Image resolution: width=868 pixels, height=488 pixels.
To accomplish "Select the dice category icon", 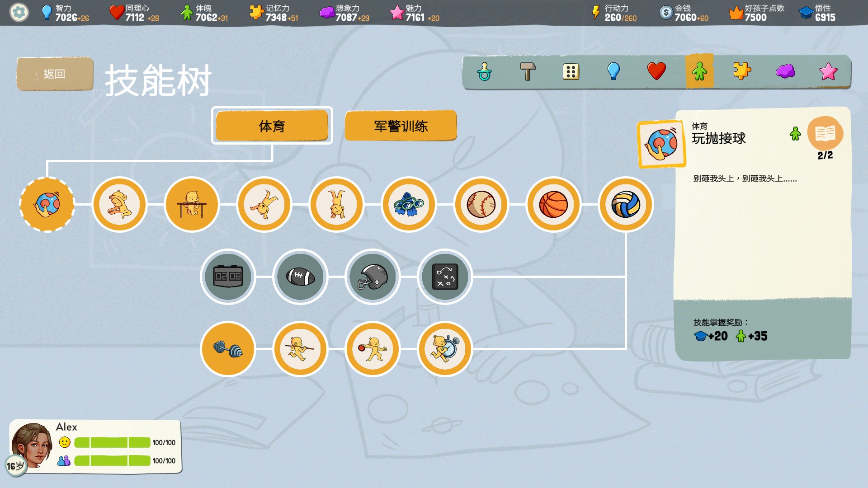I will 571,71.
